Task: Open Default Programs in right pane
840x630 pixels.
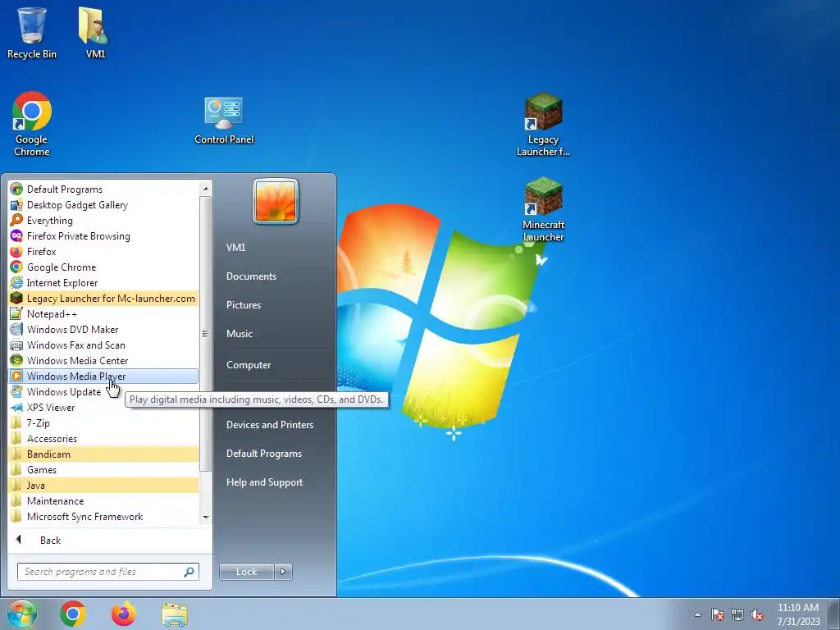Action: click(274, 454)
